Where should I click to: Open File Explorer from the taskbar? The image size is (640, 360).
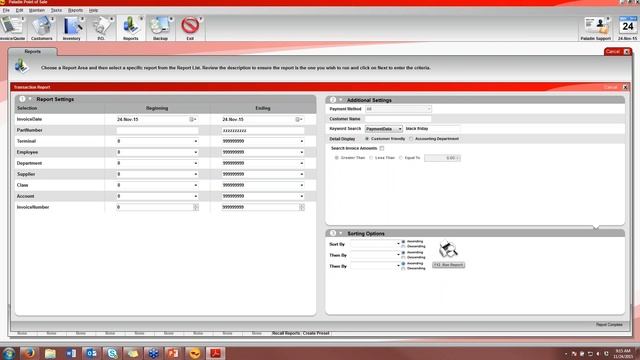(50, 353)
